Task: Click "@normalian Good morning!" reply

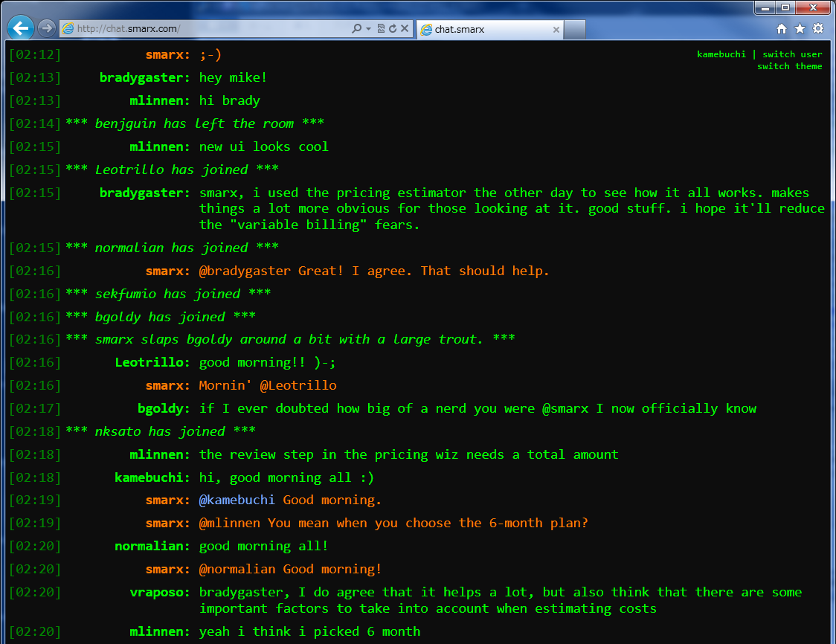Action: pos(291,570)
